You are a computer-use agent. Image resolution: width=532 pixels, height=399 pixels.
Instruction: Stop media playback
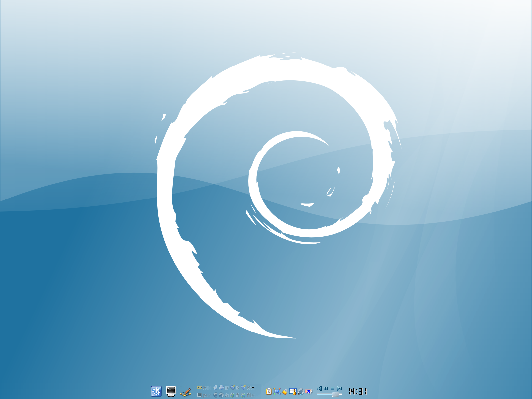tap(332, 388)
